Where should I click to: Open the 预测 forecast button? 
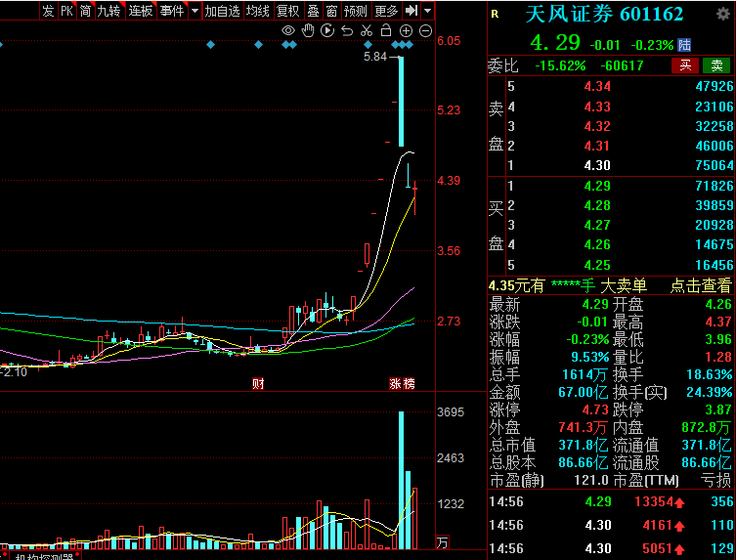point(356,11)
